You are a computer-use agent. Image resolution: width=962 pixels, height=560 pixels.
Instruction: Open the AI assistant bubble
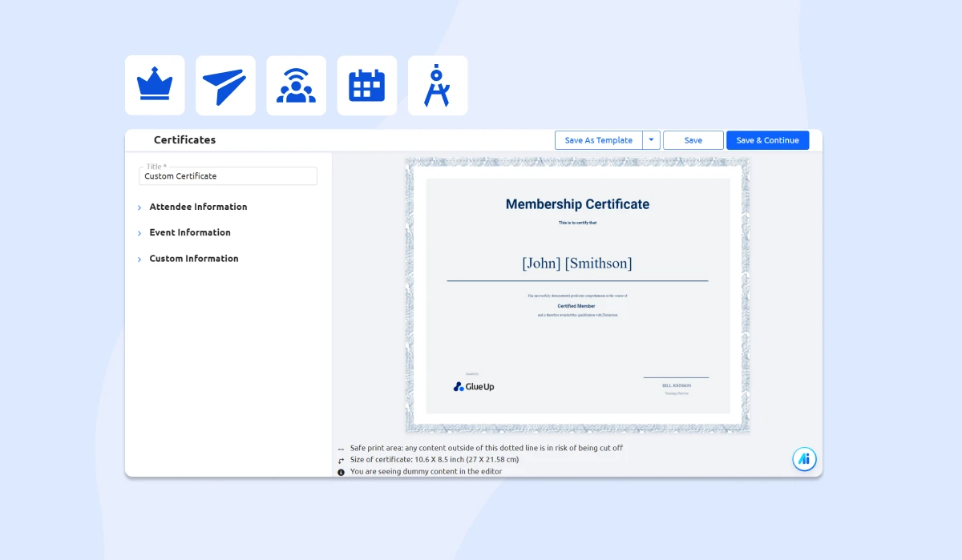[804, 458]
